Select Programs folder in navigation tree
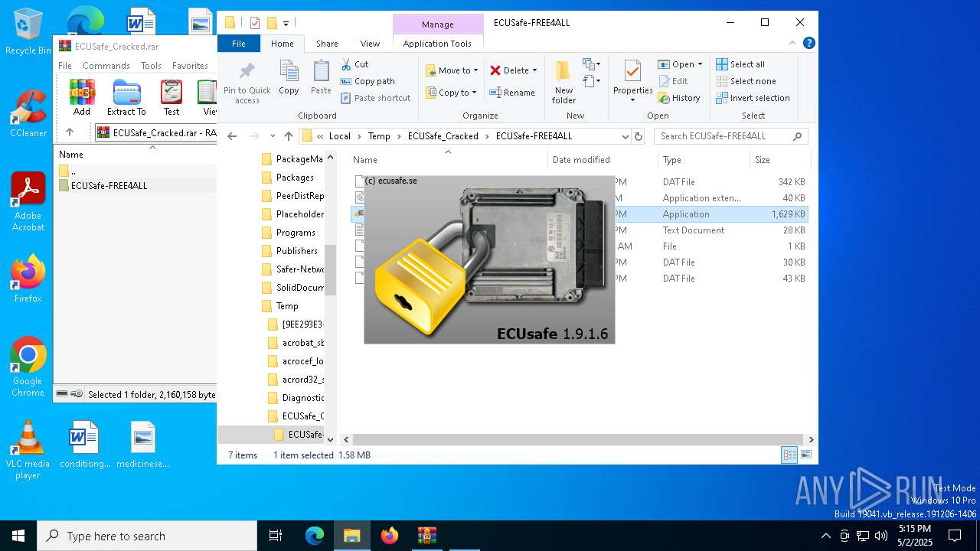This screenshot has height=551, width=980. [x=296, y=233]
